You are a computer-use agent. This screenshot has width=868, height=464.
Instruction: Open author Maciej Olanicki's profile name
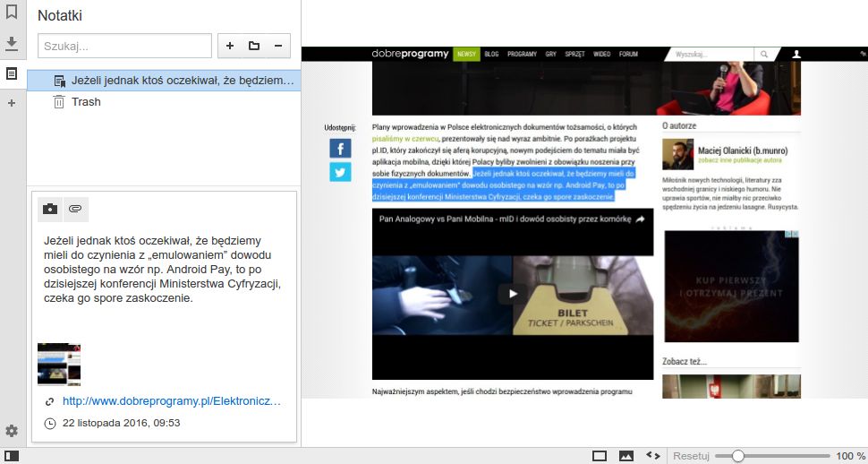coord(743,150)
